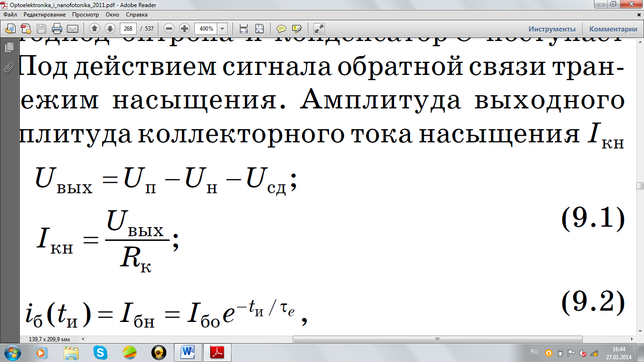
Task: Add a sticky note comment
Action: pyautogui.click(x=281, y=28)
